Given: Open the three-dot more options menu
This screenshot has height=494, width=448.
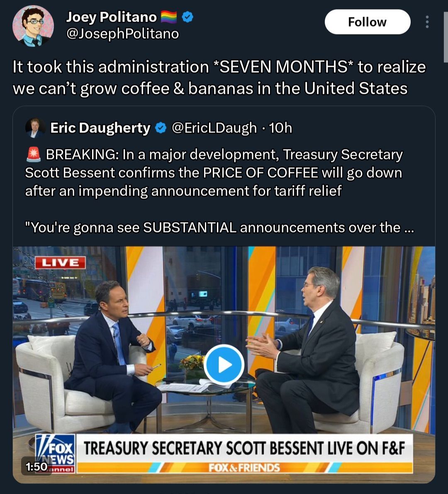Looking at the screenshot, I should pos(427,22).
